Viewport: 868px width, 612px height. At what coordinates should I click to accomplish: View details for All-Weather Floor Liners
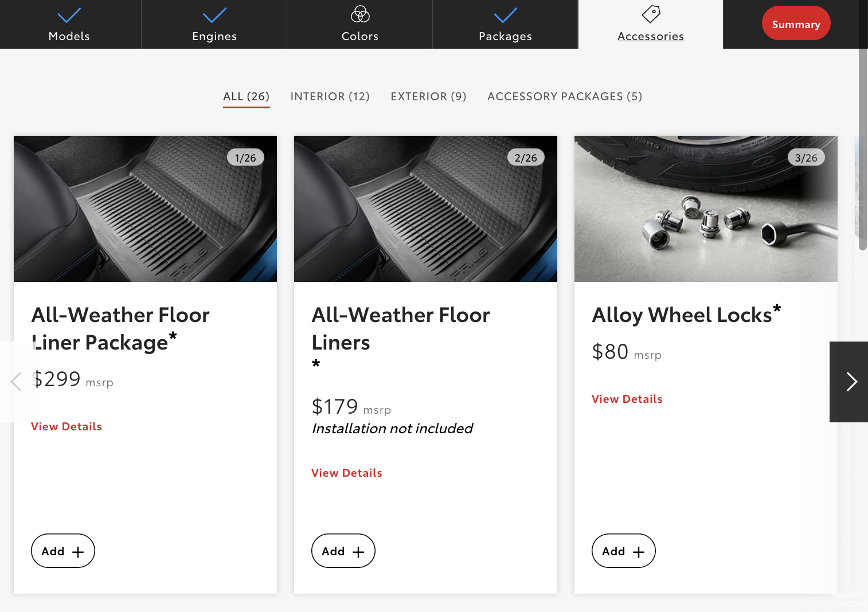click(x=346, y=473)
